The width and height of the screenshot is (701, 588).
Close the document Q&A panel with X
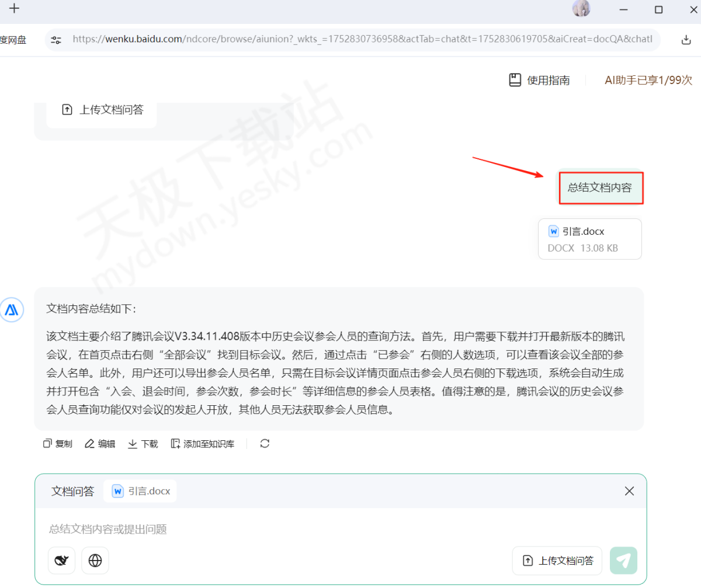629,491
